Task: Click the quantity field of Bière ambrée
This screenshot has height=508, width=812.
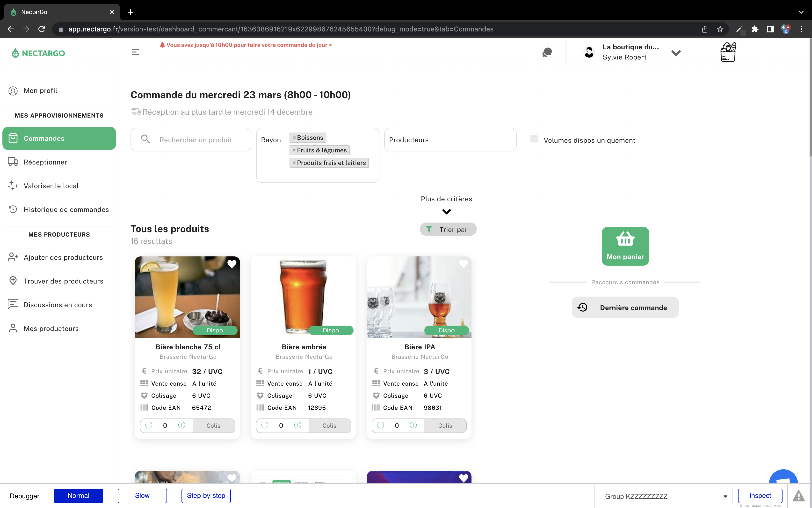Action: 281,425
